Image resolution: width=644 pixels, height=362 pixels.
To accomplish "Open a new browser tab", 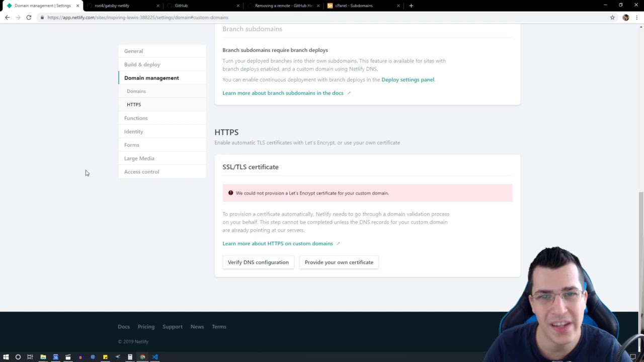I will 411,6.
